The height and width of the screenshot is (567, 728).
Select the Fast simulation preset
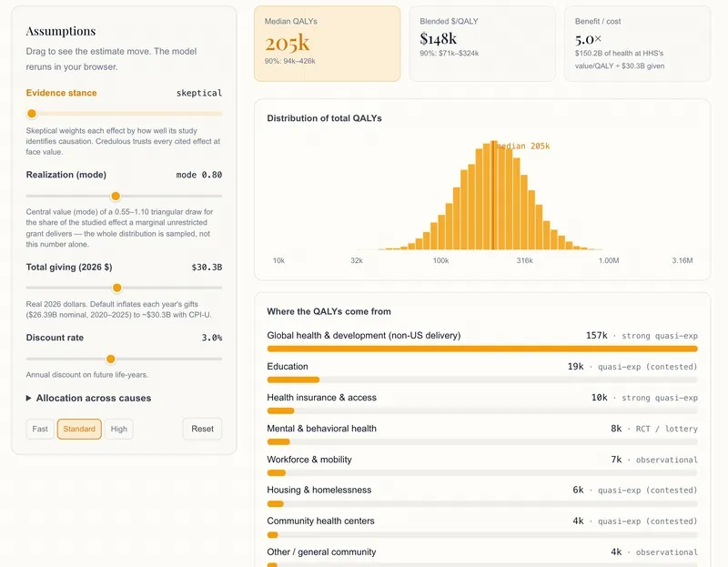point(40,429)
